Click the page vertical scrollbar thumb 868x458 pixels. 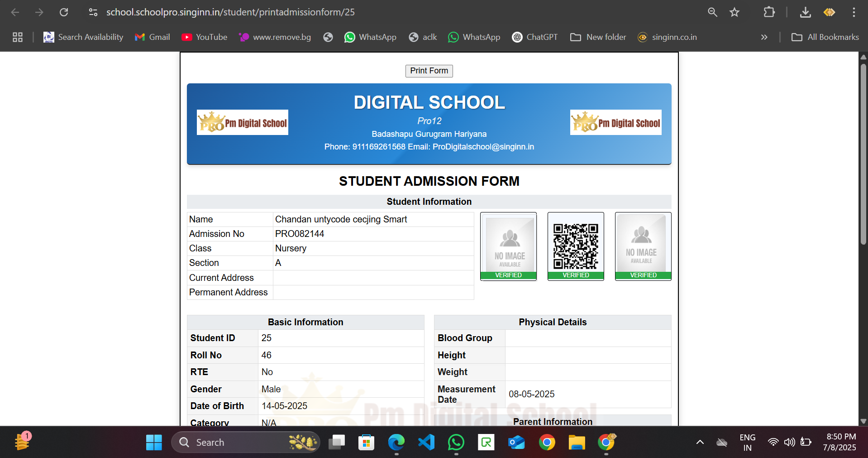pyautogui.click(x=863, y=154)
